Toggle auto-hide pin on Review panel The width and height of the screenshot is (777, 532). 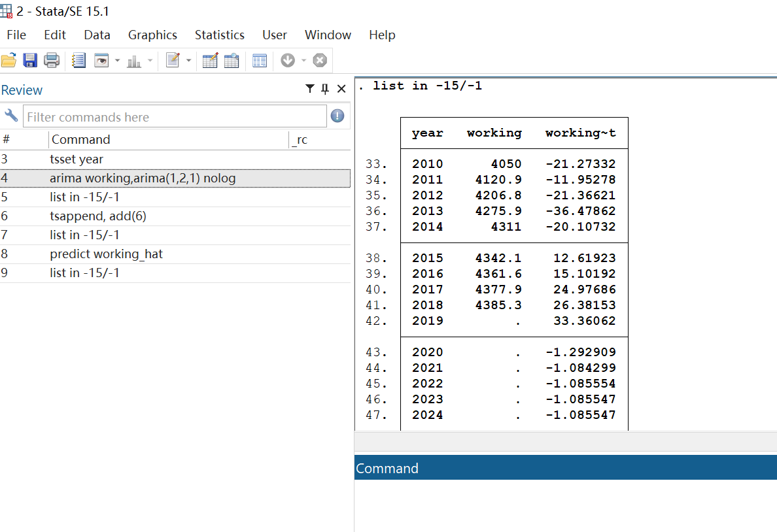[325, 89]
